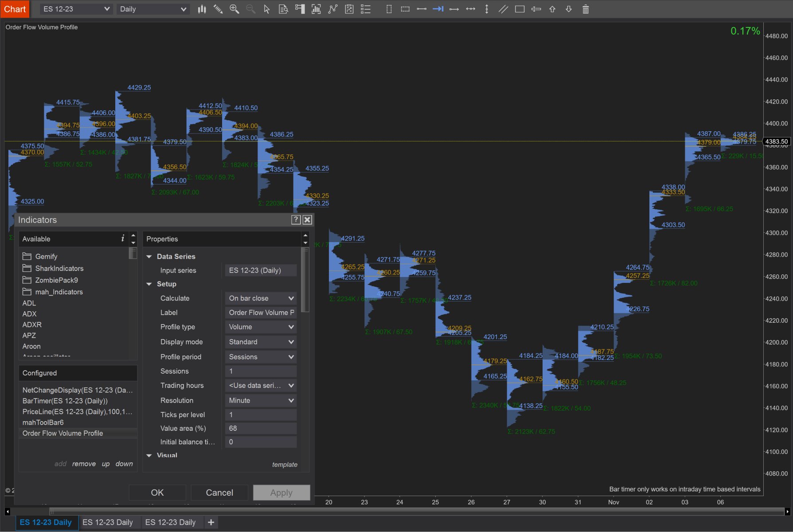The width and height of the screenshot is (793, 532).
Task: Collapse the Data Series section
Action: (149, 257)
